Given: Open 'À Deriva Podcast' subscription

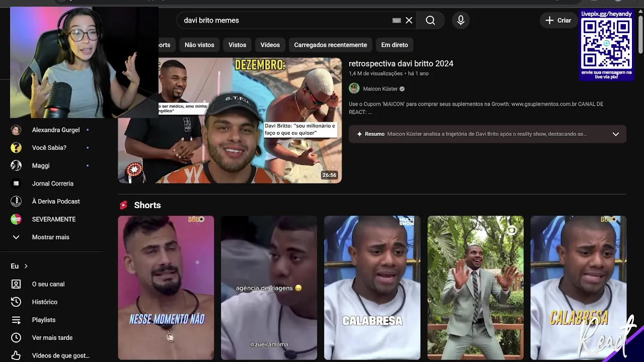Looking at the screenshot, I should click(x=56, y=201).
